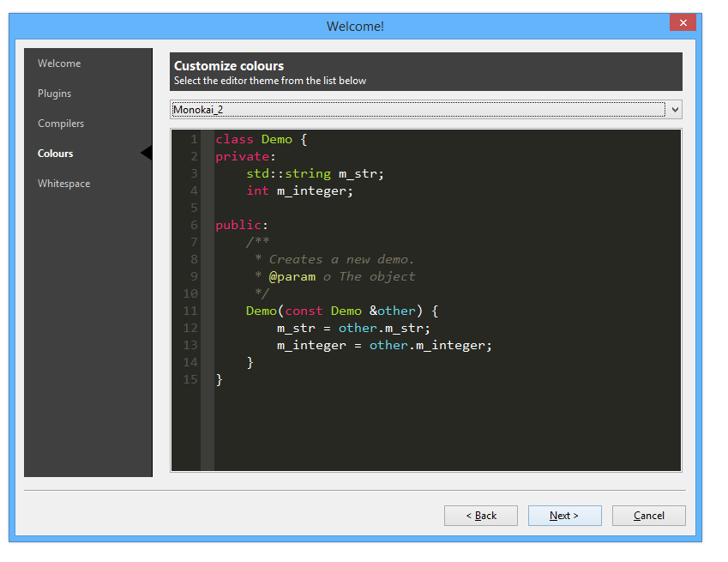Go to the Plugins step
Screen dimensions: 728x562
click(54, 94)
